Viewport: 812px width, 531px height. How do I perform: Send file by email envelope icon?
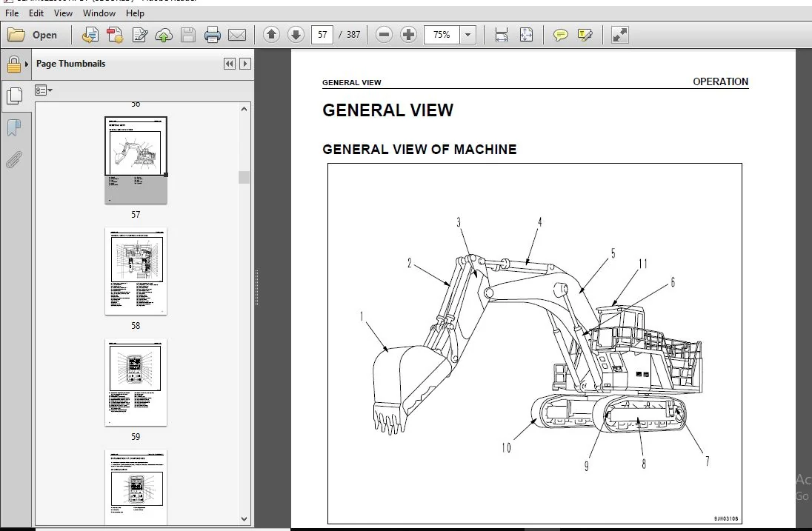coord(237,36)
